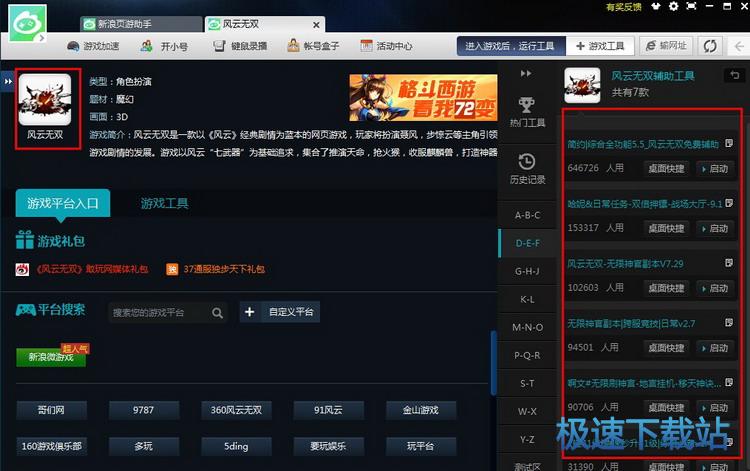Open the 游戏加速 game accelerator tool
The width and height of the screenshot is (750, 471).
[92, 46]
